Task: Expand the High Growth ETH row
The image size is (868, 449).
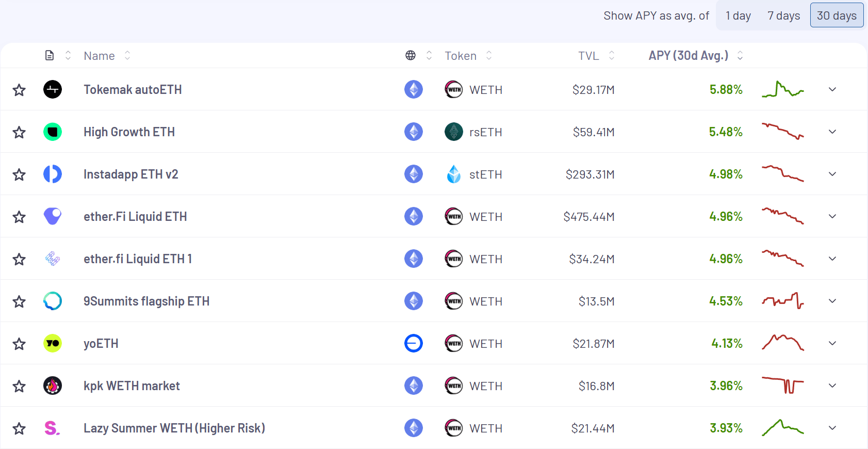Action: coord(832,132)
